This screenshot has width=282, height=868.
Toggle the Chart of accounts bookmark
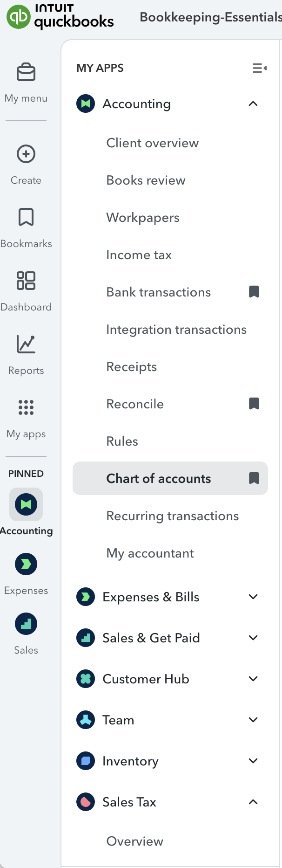click(254, 478)
